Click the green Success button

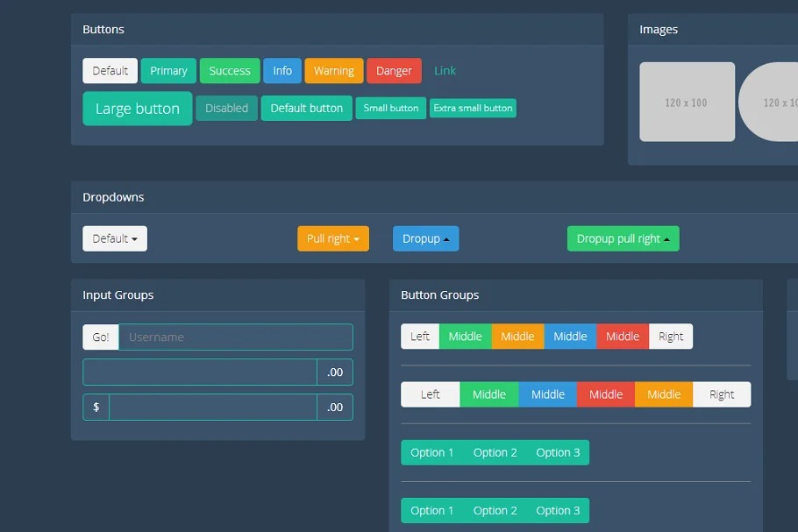pos(229,71)
